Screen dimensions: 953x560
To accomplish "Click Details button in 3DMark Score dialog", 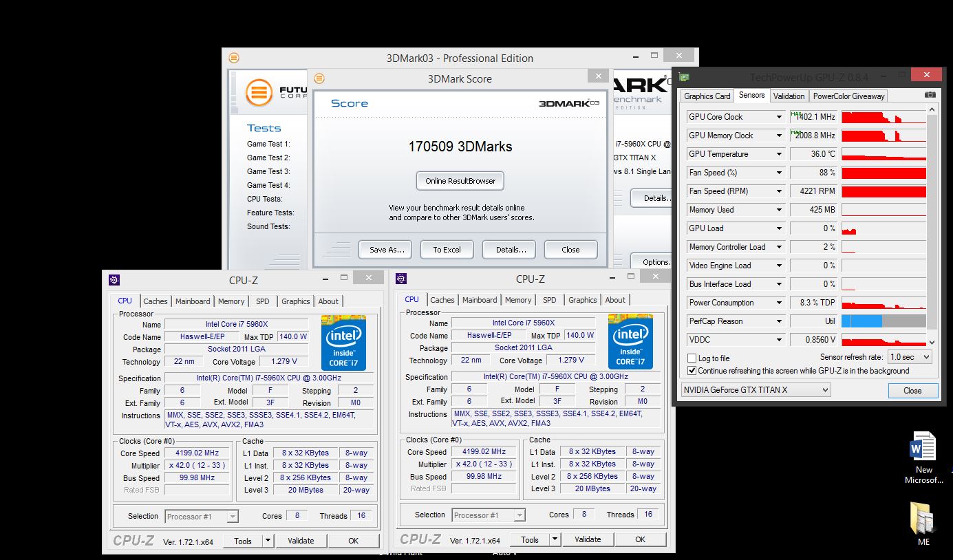I will click(509, 250).
